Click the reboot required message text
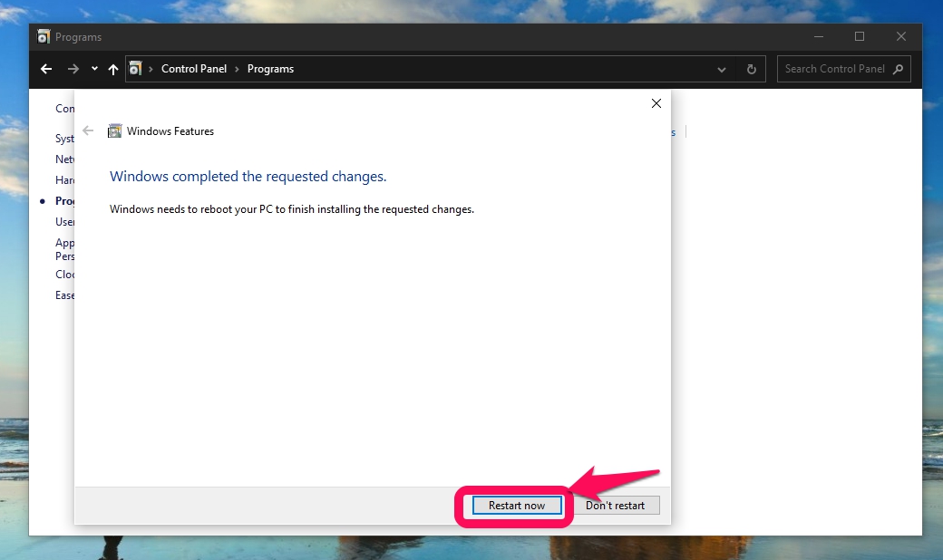Screen dimensions: 943x560 (x=292, y=209)
